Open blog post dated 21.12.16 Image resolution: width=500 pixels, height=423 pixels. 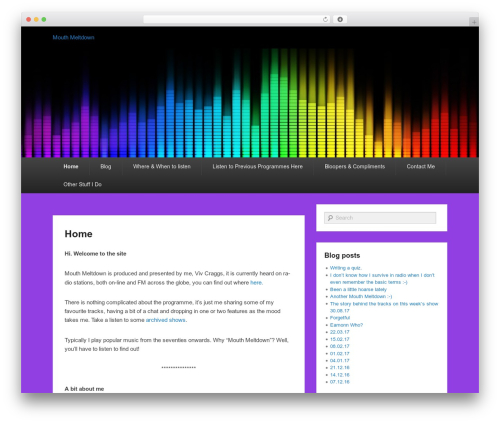coord(340,368)
